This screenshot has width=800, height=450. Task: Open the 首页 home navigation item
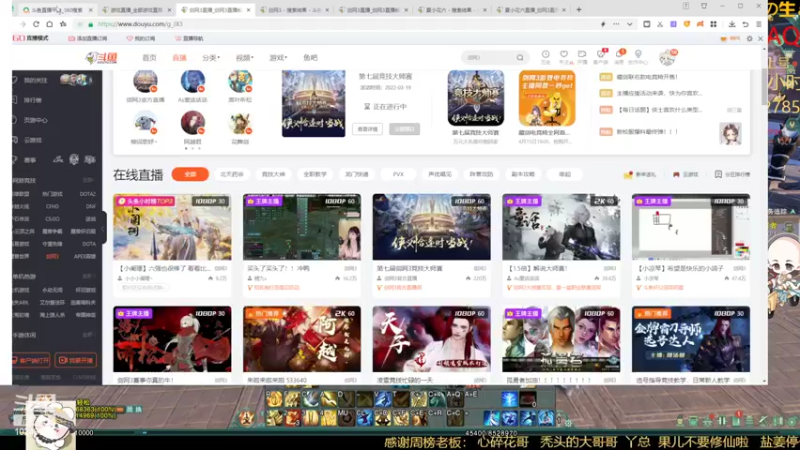click(x=149, y=58)
